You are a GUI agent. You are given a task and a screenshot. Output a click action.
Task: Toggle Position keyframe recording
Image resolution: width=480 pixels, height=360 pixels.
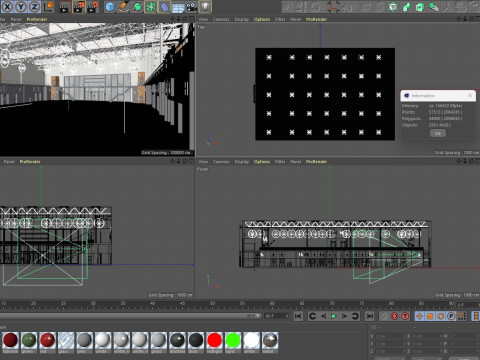coord(419,316)
